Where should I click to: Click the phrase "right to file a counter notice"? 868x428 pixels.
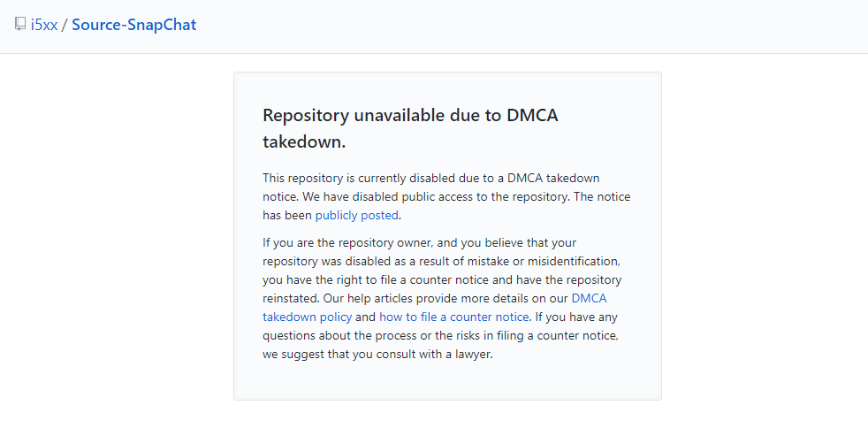tap(399, 279)
